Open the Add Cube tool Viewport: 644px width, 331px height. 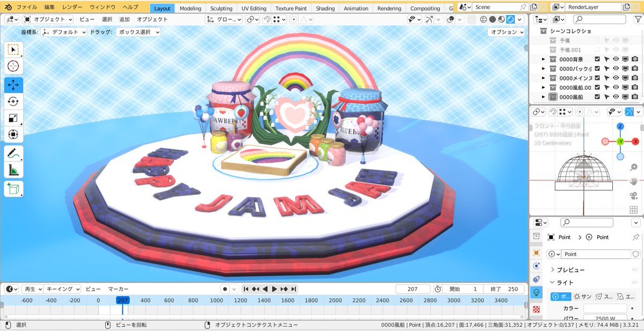tap(13, 189)
